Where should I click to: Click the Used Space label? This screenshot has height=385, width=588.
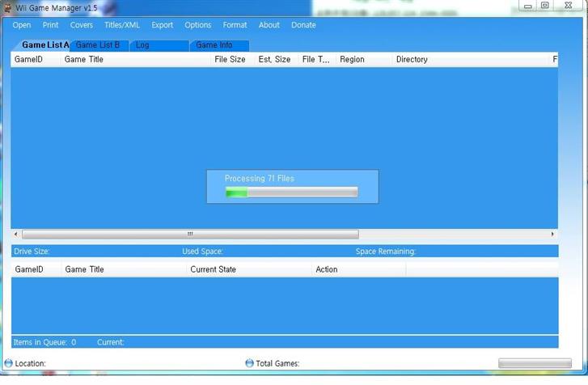202,252
